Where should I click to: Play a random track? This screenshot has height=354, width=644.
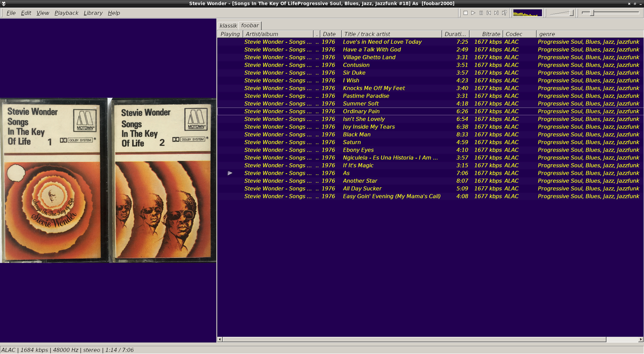504,13
